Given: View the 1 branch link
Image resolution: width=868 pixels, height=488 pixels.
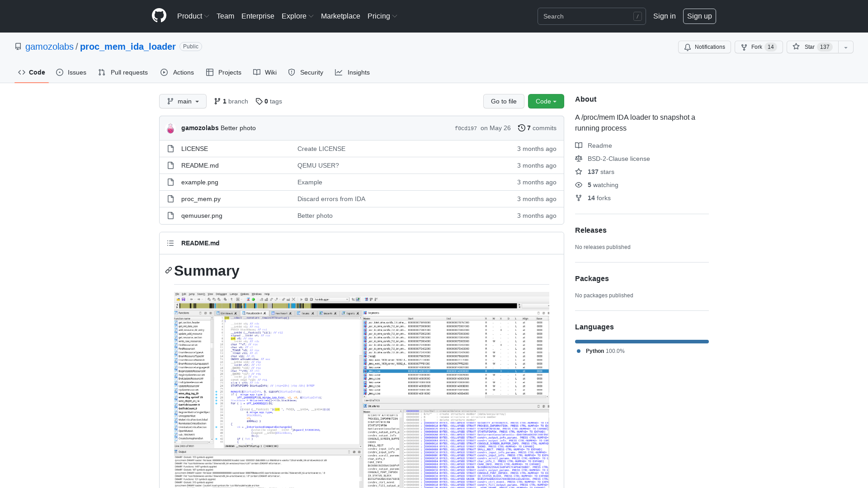Looking at the screenshot, I should (231, 101).
